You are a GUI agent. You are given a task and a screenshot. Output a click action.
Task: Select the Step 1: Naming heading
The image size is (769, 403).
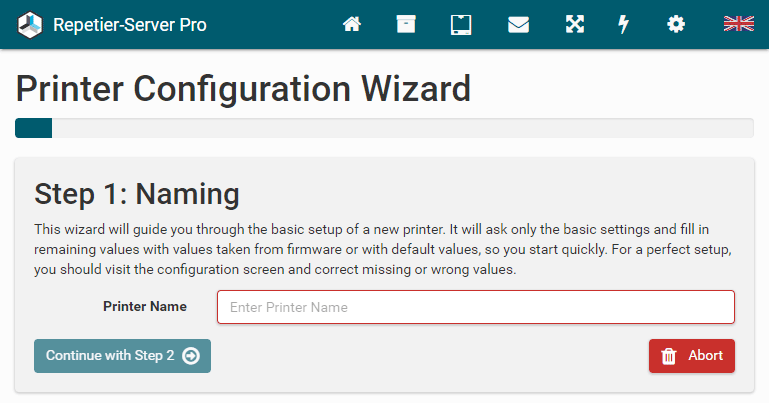pyautogui.click(x=137, y=193)
